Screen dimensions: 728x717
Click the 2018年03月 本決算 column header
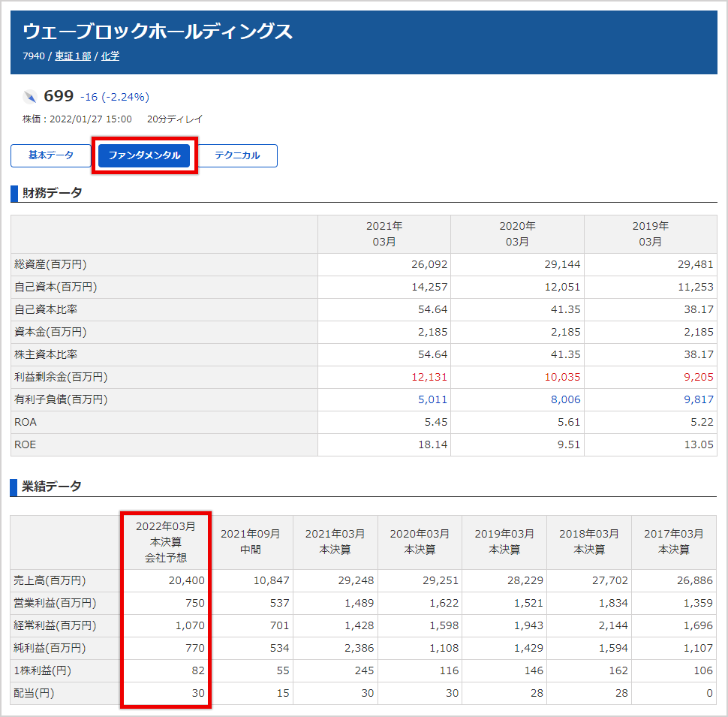[588, 542]
